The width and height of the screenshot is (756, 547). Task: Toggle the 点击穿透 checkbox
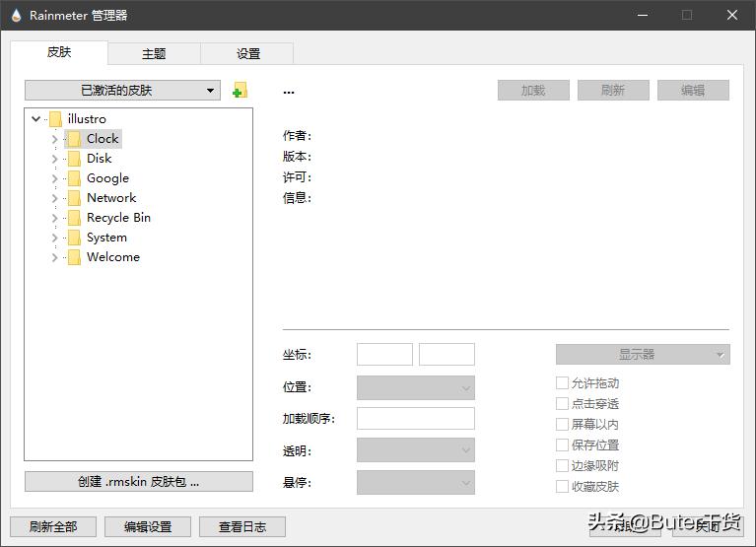point(562,404)
